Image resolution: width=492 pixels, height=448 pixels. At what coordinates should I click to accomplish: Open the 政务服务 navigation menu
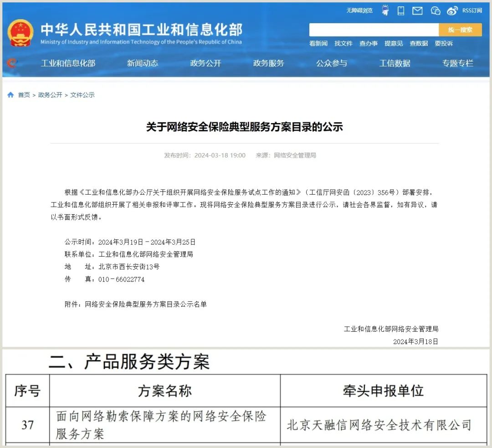coord(268,63)
